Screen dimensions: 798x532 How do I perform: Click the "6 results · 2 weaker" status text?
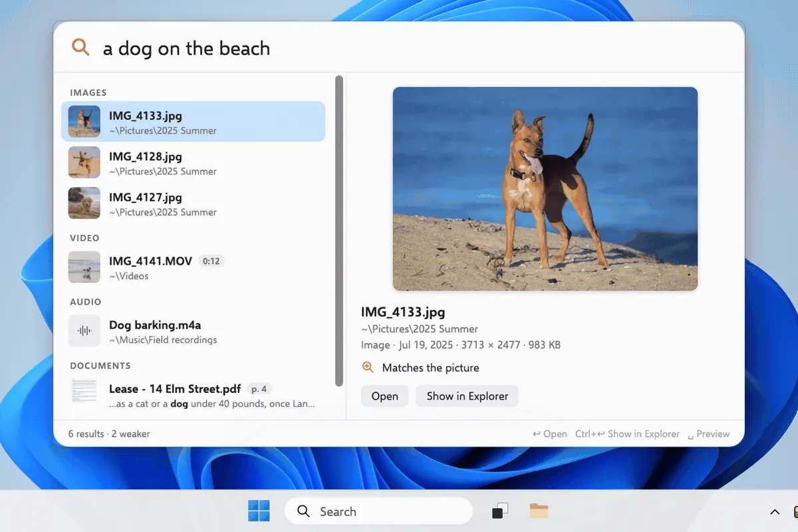click(109, 434)
